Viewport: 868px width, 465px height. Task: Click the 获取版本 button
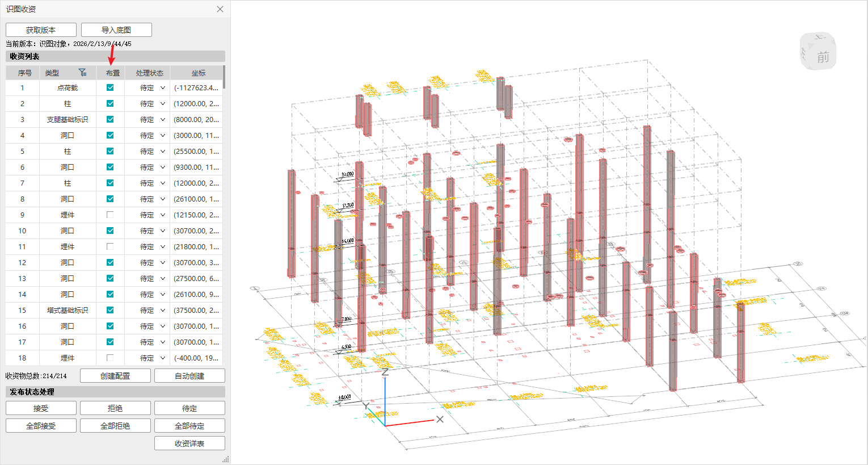tap(41, 30)
